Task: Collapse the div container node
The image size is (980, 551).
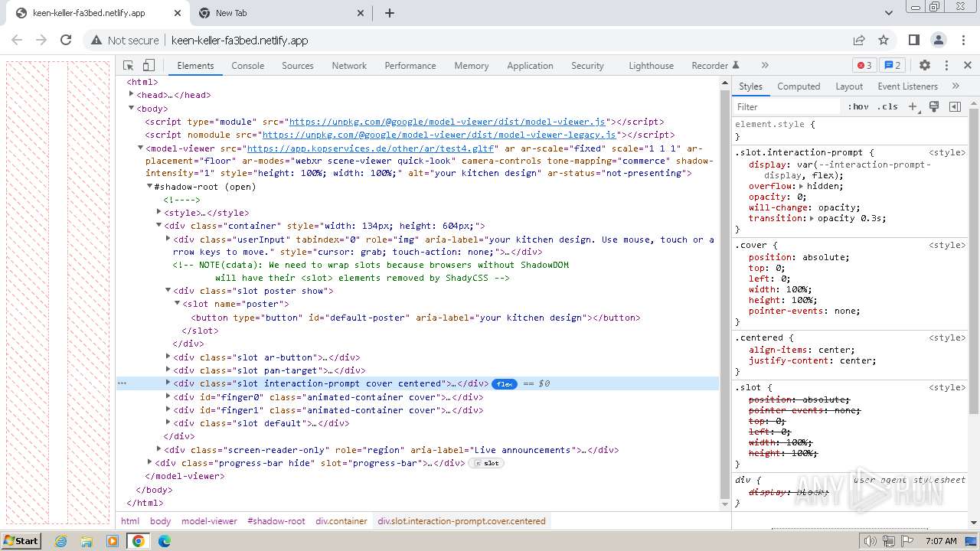Action: pyautogui.click(x=159, y=225)
